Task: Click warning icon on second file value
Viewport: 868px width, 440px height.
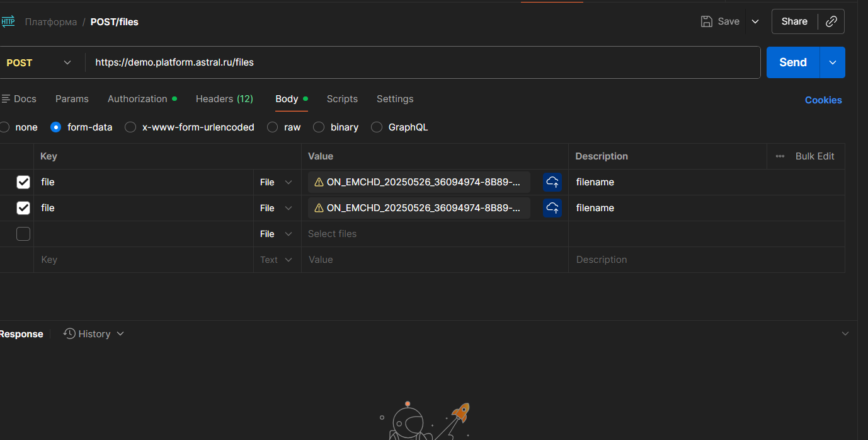Action: point(319,208)
